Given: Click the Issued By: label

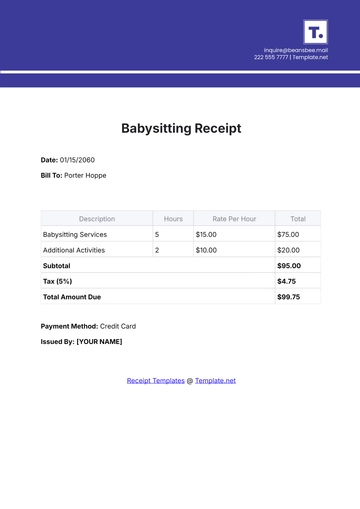Looking at the screenshot, I should point(57,342).
